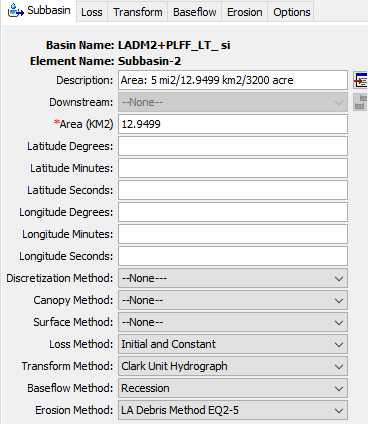This screenshot has height=424, width=368.
Task: Focus the Latitude Degrees field
Action: pyautogui.click(x=233, y=146)
